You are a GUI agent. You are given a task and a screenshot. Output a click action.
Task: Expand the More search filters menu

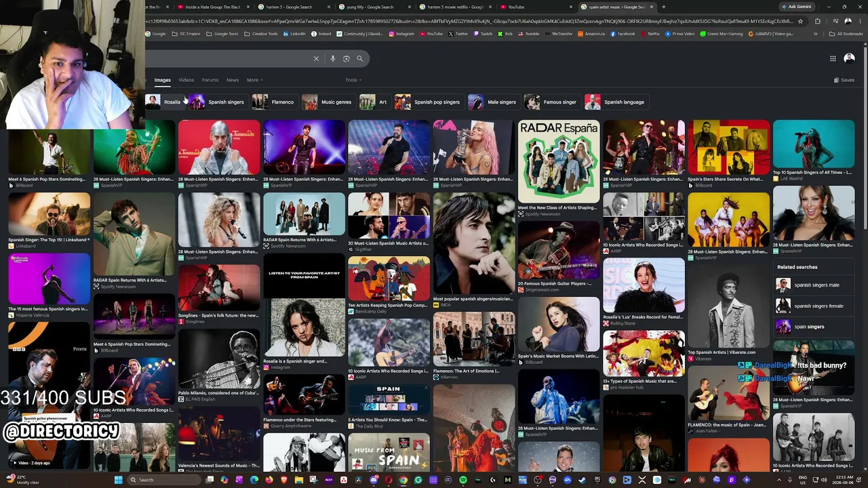pos(255,80)
